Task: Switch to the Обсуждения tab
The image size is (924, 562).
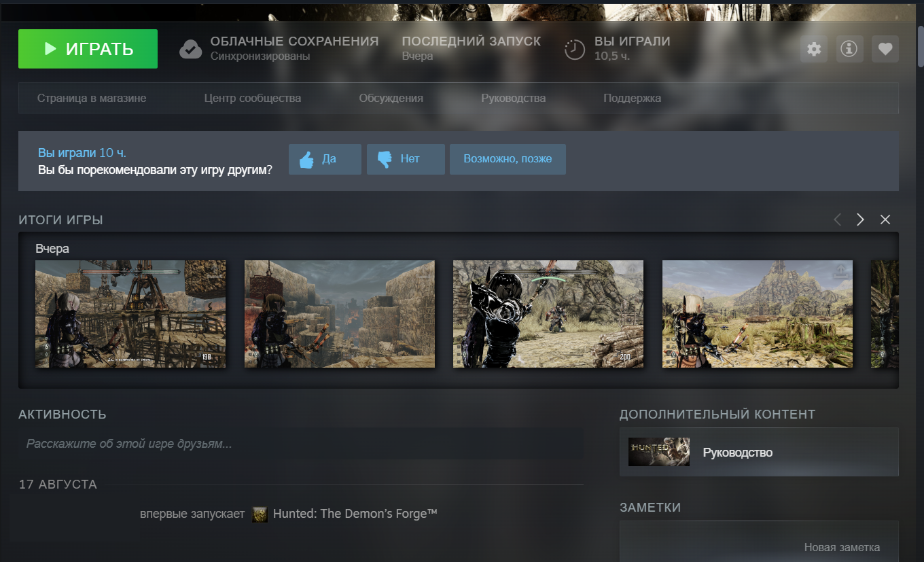Action: point(391,99)
